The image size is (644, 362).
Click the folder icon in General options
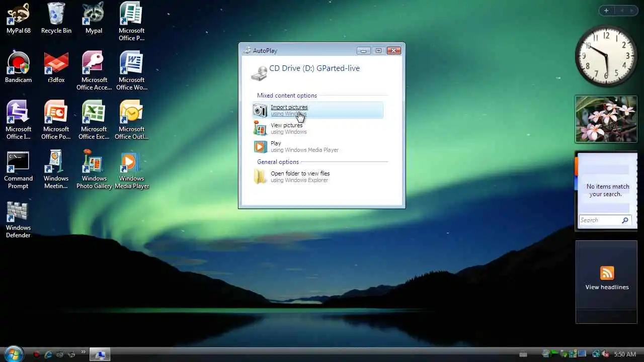click(260, 176)
